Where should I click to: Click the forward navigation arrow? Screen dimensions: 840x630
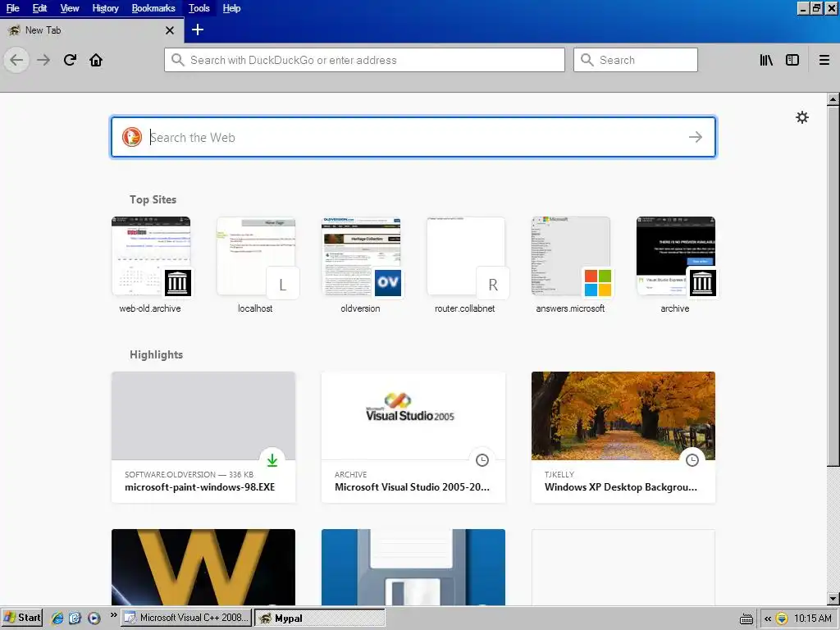tap(43, 60)
